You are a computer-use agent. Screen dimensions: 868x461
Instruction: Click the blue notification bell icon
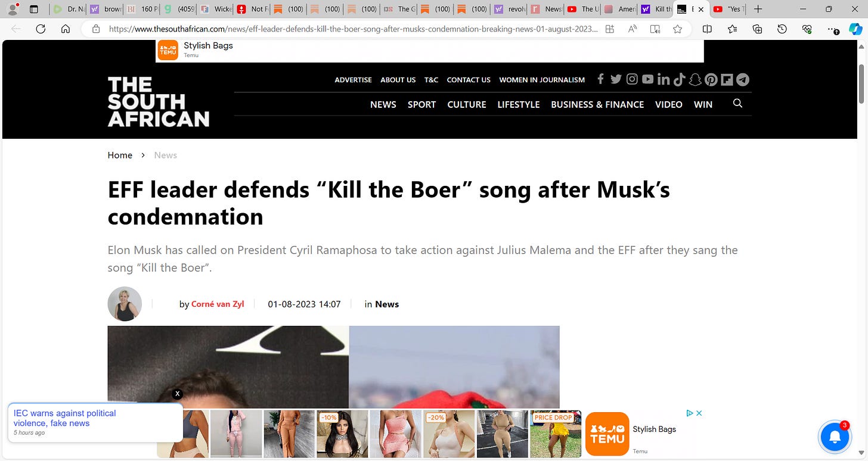835,438
